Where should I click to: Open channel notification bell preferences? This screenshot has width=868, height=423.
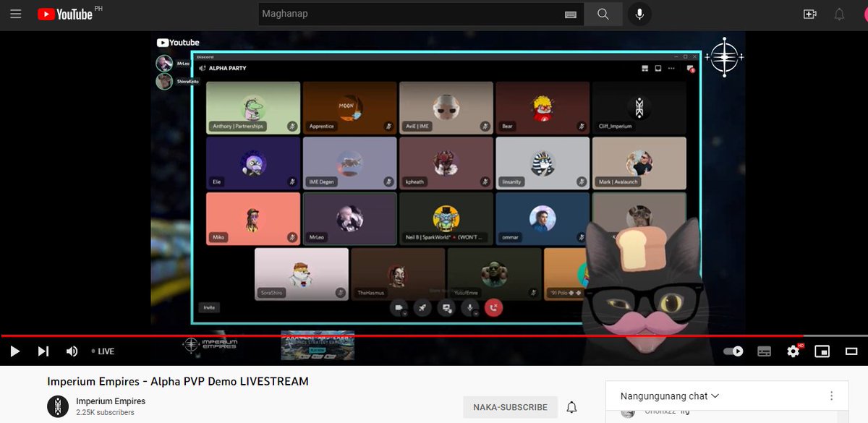tap(571, 407)
